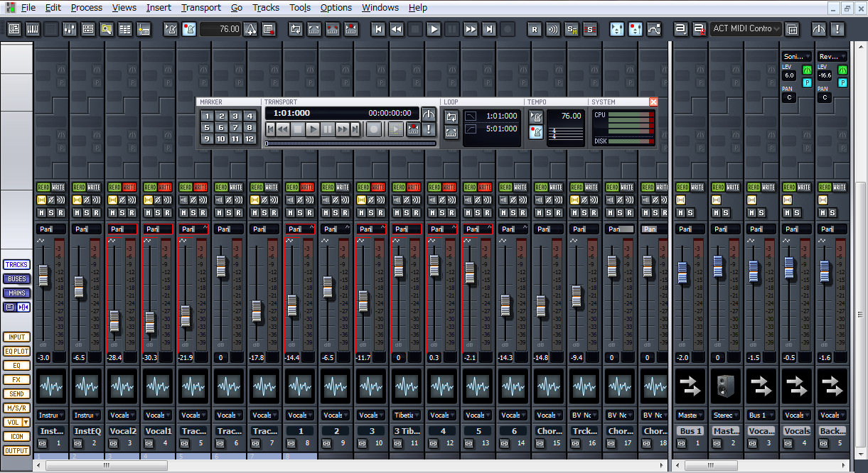The image size is (868, 473).
Task: Click the set-loop-to-selection icon in Loop panel
Action: pyautogui.click(x=451, y=133)
